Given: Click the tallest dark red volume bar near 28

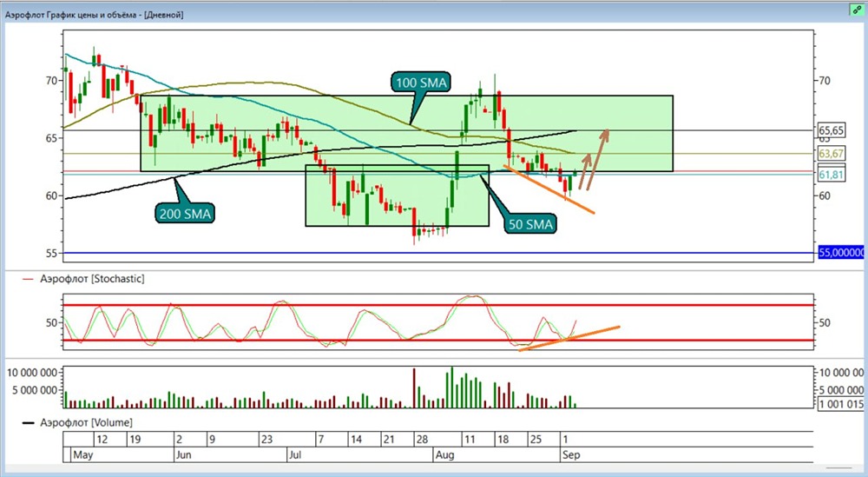Looking at the screenshot, I should click(414, 388).
